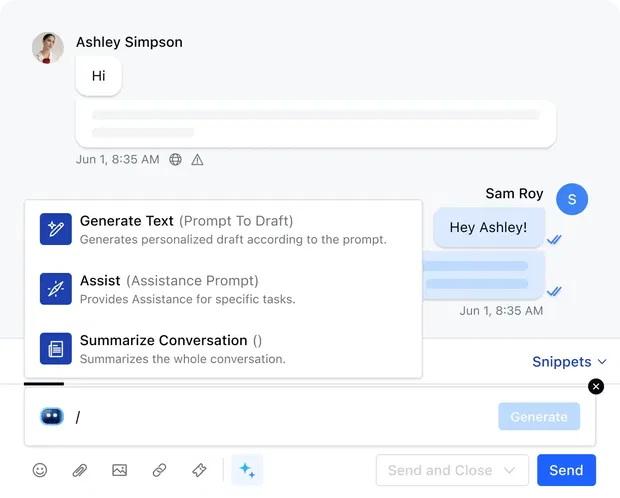
Task: Click the Assist compass icon
Action: (56, 289)
